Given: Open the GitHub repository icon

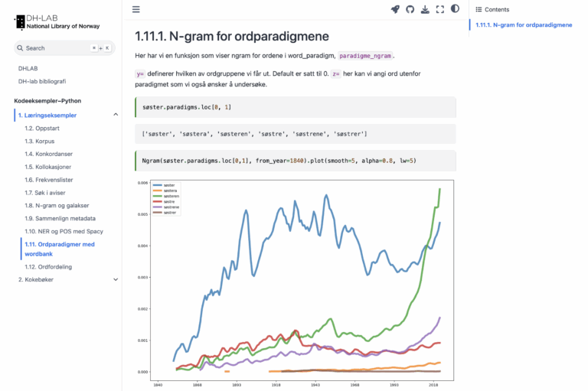Looking at the screenshot, I should (410, 9).
